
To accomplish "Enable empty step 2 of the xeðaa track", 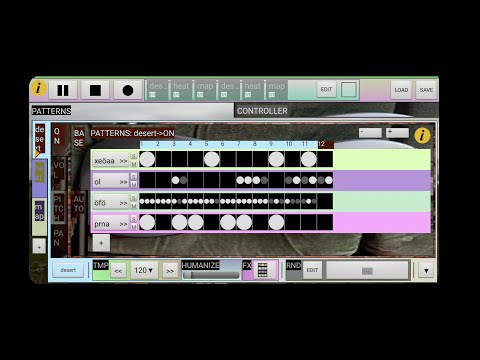I will [163, 159].
